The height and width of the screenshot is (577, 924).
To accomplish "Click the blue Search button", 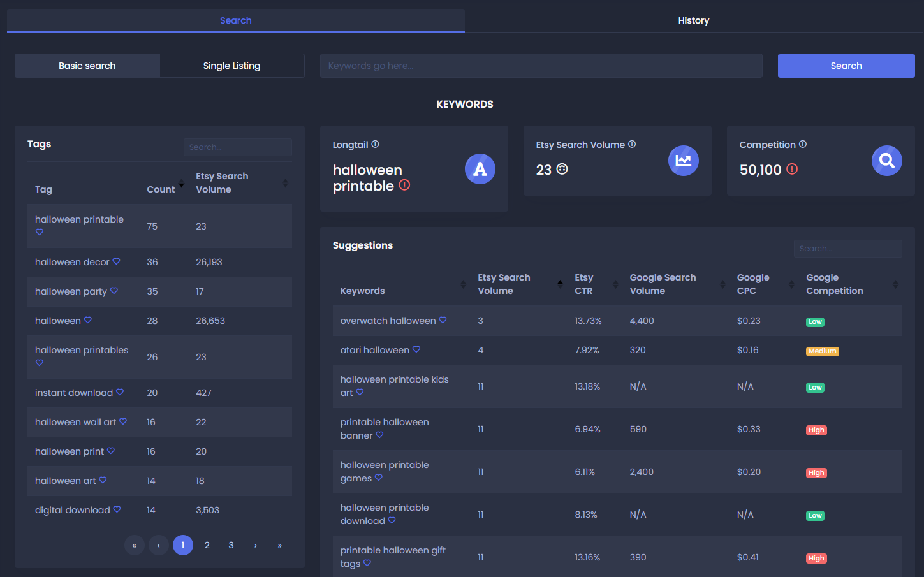I will pos(846,66).
